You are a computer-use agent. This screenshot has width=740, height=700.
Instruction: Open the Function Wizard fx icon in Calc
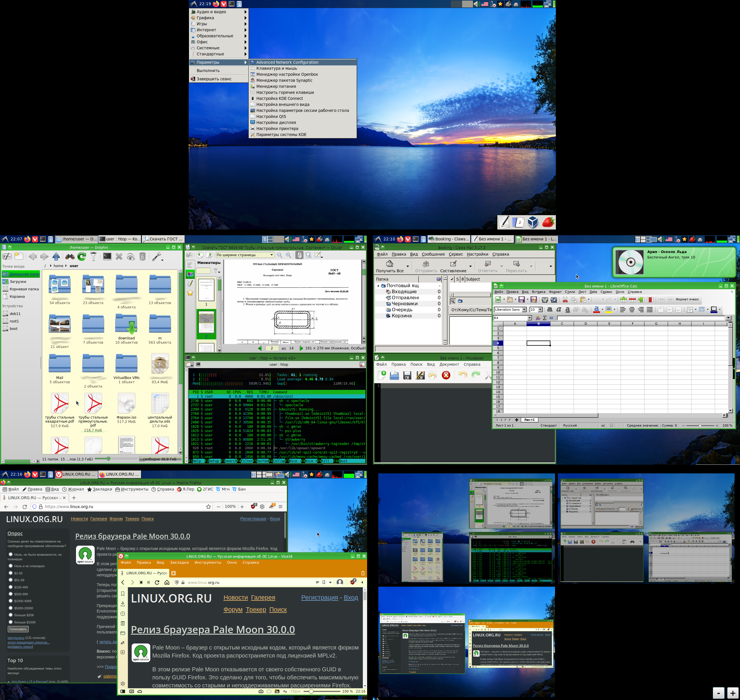coord(538,318)
